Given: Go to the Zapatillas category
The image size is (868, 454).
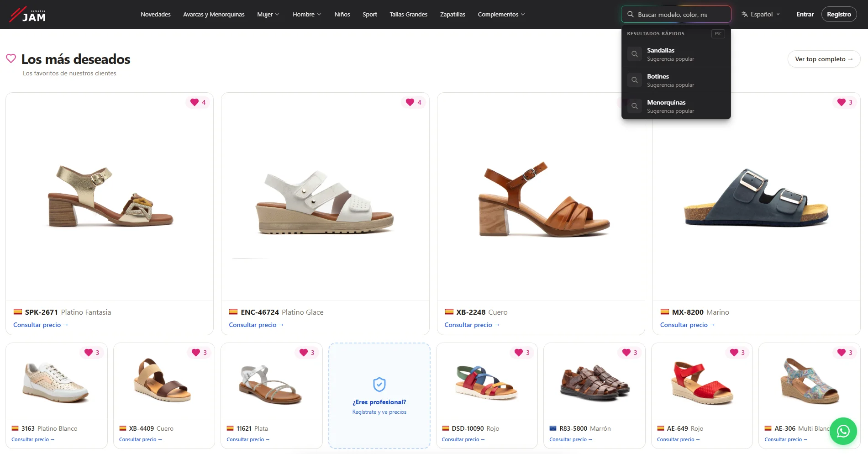Looking at the screenshot, I should [452, 14].
